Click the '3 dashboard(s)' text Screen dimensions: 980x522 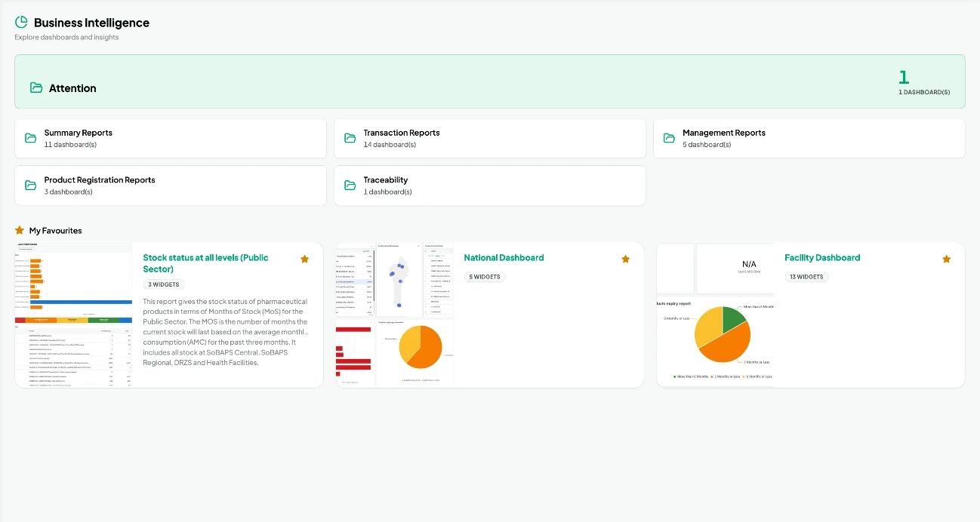pyautogui.click(x=69, y=192)
